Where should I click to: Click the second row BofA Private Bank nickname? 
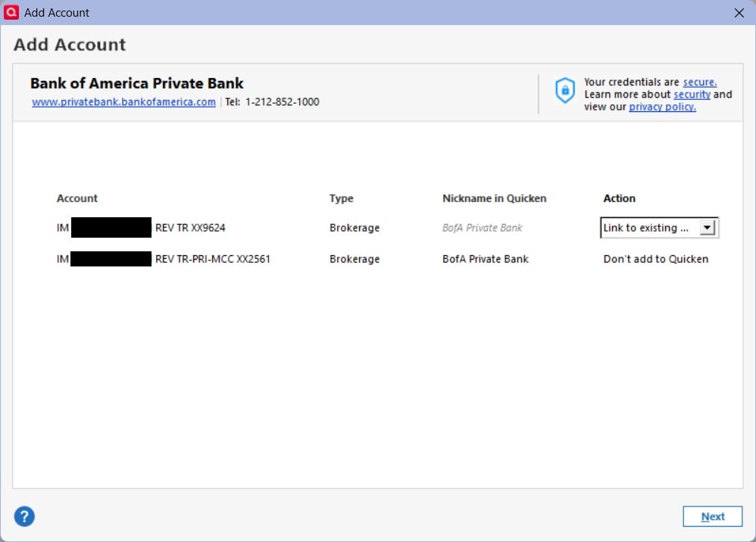(486, 259)
